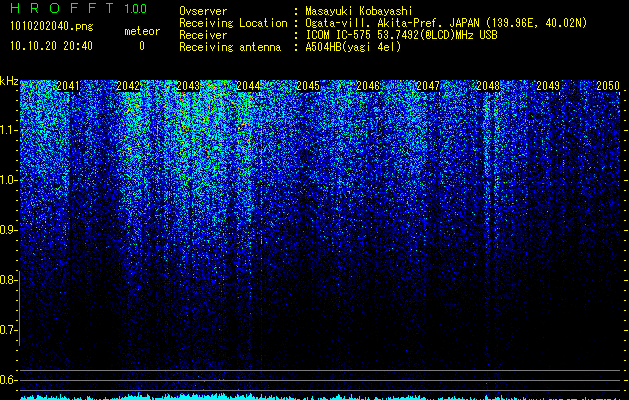Click the 2043 time marker
The image size is (629, 400).
point(188,86)
